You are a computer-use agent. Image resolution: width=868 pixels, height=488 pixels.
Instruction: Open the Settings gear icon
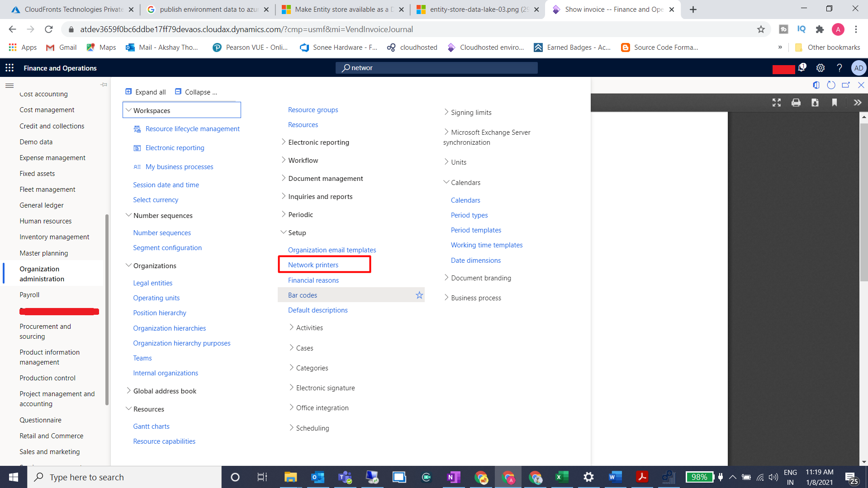[821, 68]
